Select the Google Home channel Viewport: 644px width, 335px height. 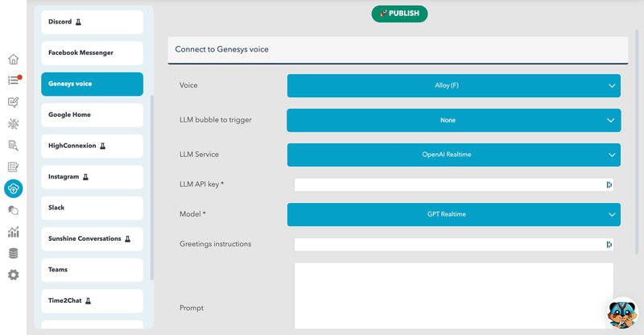tap(92, 114)
